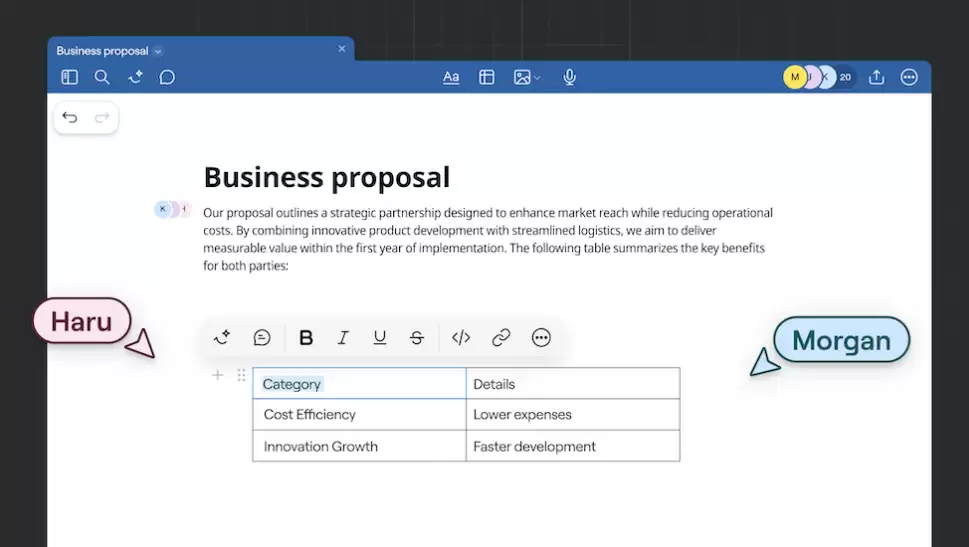Expand the Business proposal tab dropdown chevron

point(158,51)
